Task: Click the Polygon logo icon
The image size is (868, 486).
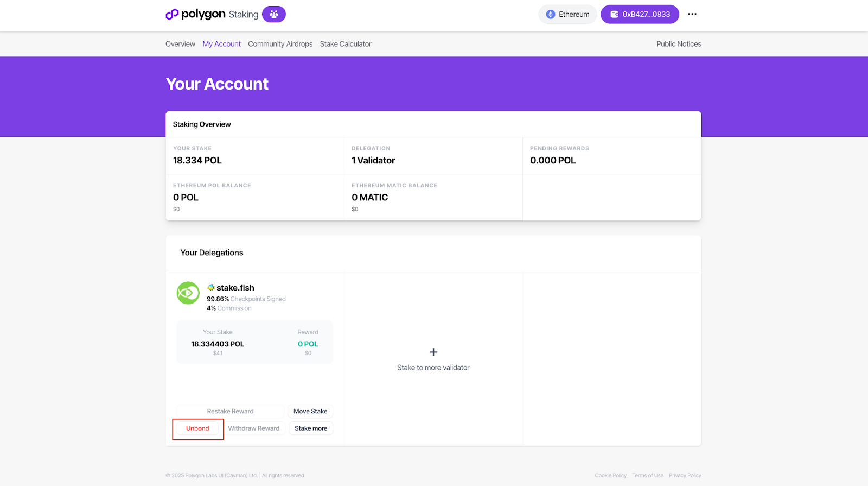Action: 172,14
